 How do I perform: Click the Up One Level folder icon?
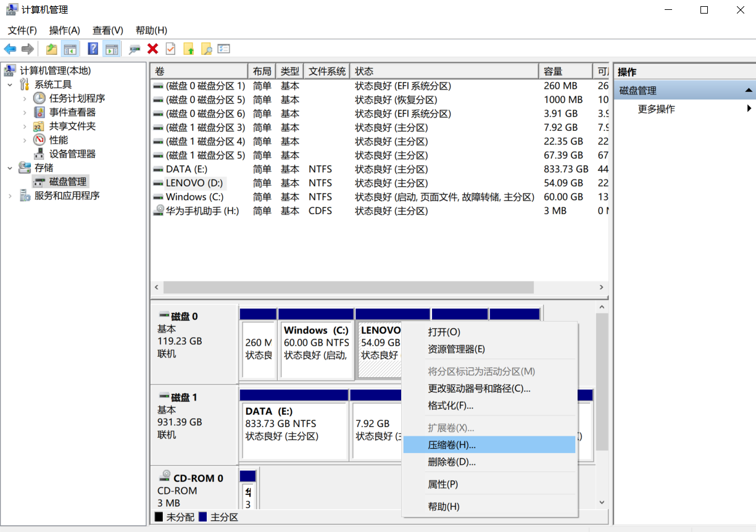pos(52,49)
